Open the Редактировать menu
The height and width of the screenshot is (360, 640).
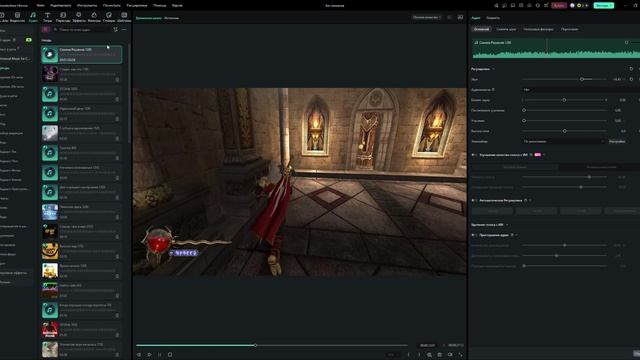60,5
